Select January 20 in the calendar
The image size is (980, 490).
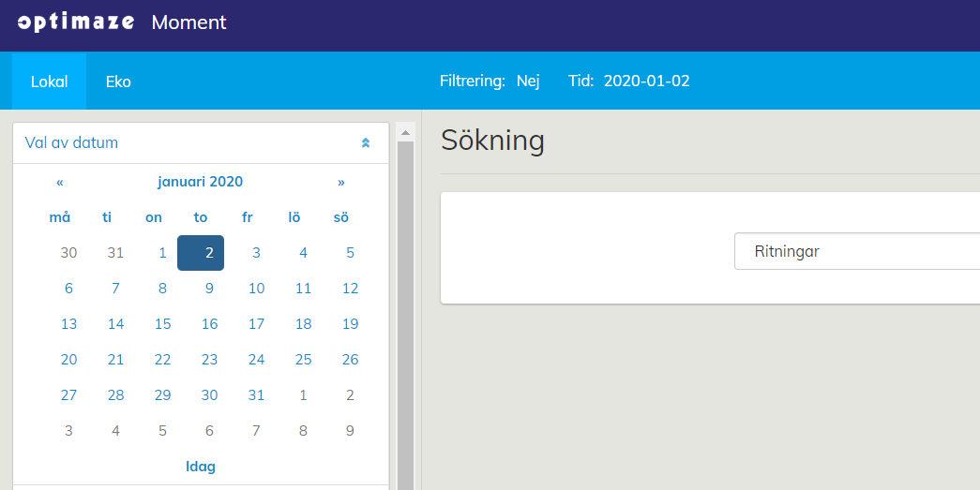68,360
